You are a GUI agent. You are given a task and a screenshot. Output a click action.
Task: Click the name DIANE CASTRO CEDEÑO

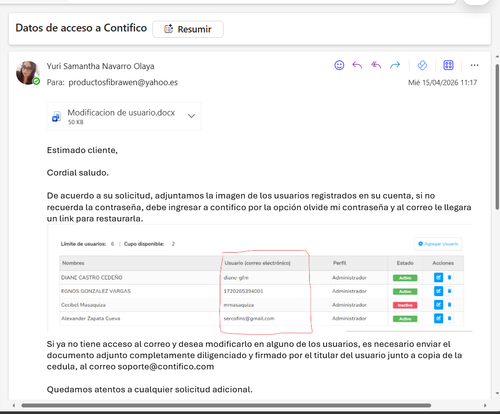[92, 277]
